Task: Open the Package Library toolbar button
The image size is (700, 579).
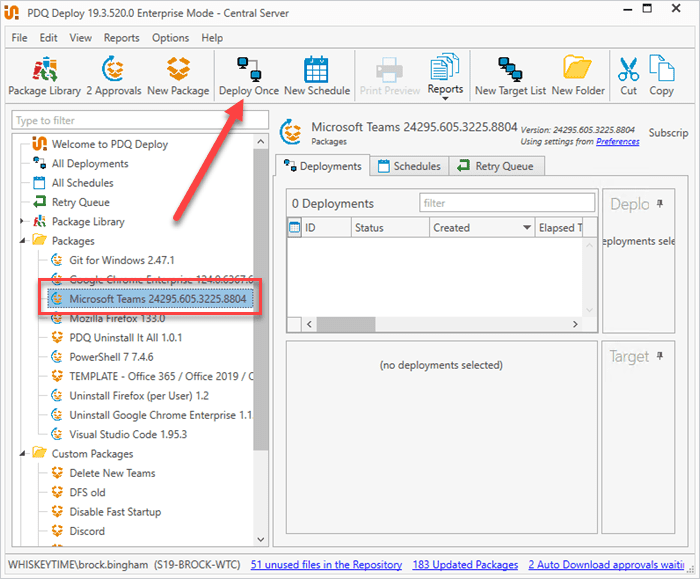Action: (45, 76)
